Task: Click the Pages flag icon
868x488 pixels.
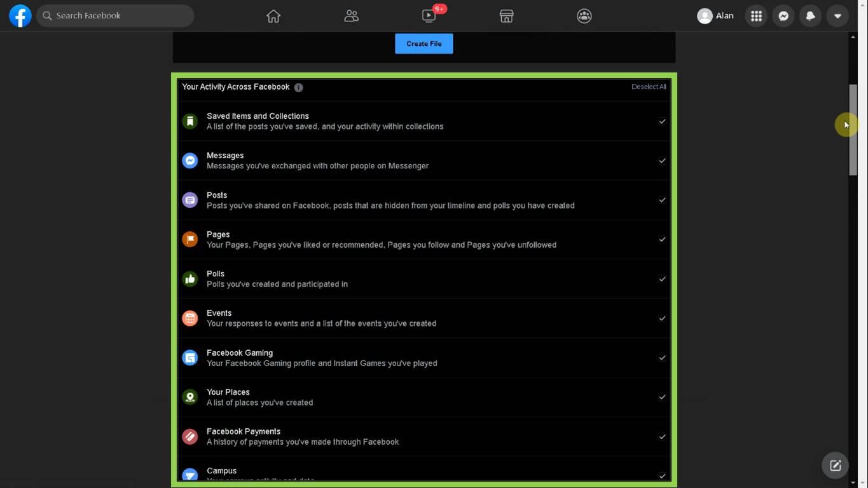Action: (x=190, y=240)
